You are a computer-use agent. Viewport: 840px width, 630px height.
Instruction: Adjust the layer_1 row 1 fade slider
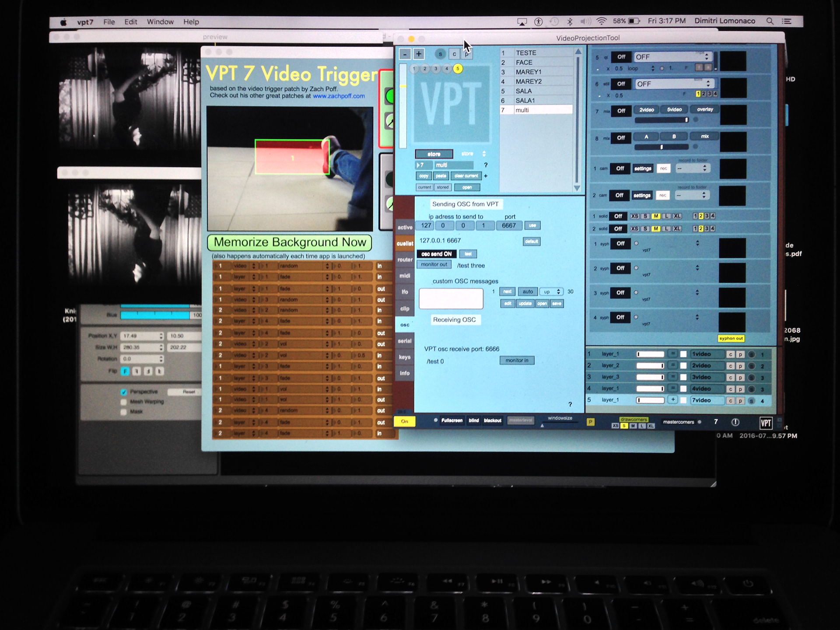pos(650,354)
